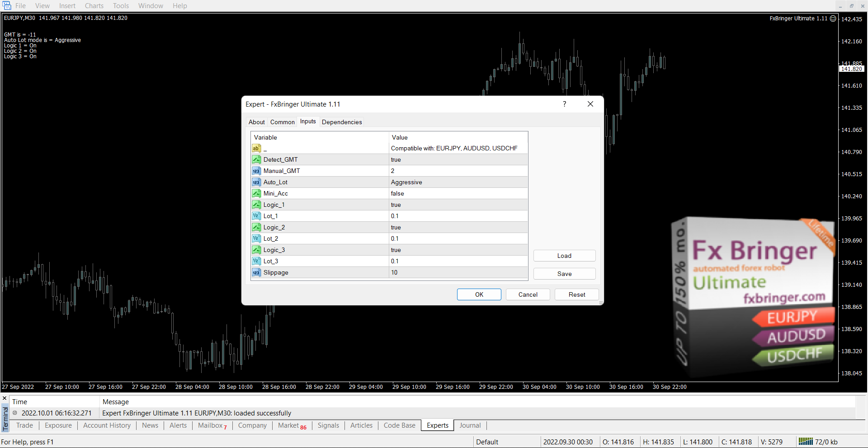
Task: Click the Auto_Lot integer icon
Action: click(256, 182)
